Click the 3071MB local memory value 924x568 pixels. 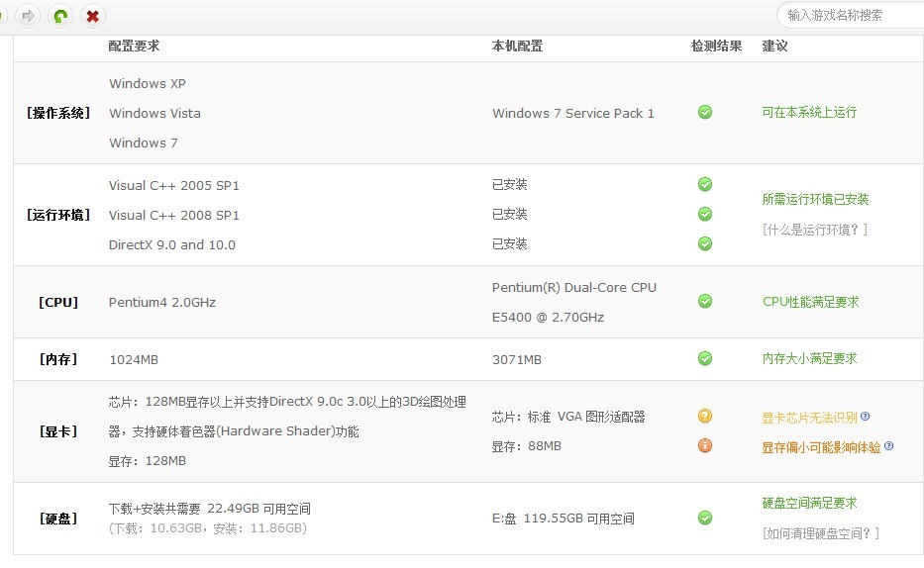click(517, 359)
